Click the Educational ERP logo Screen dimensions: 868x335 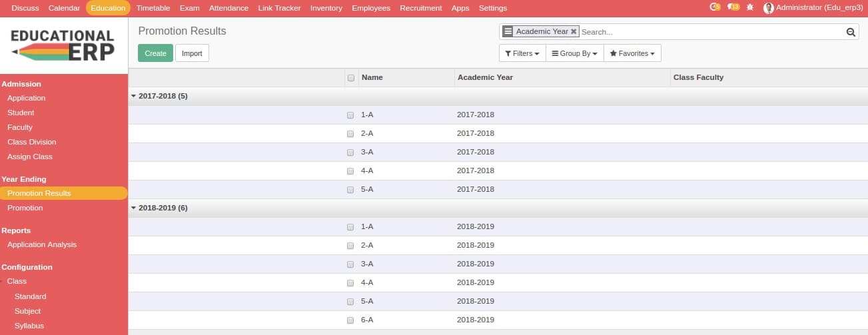[x=63, y=45]
